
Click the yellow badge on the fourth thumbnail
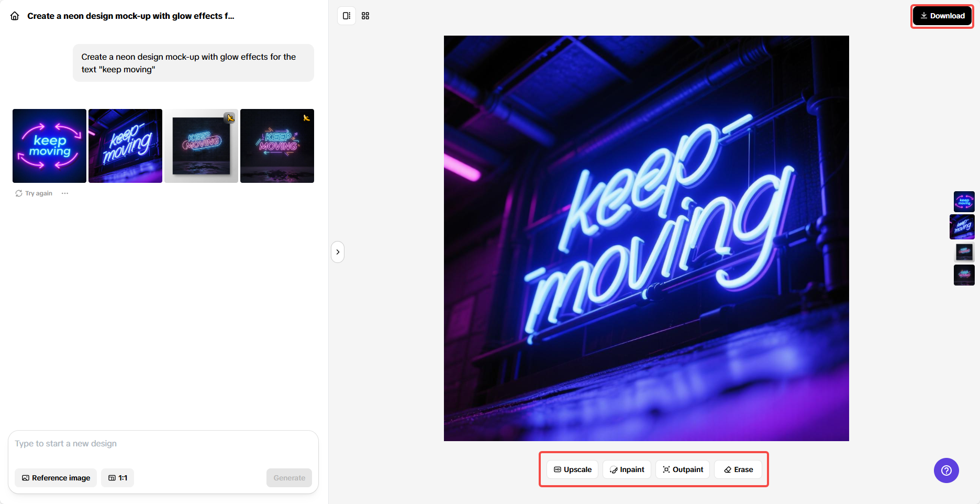click(306, 118)
